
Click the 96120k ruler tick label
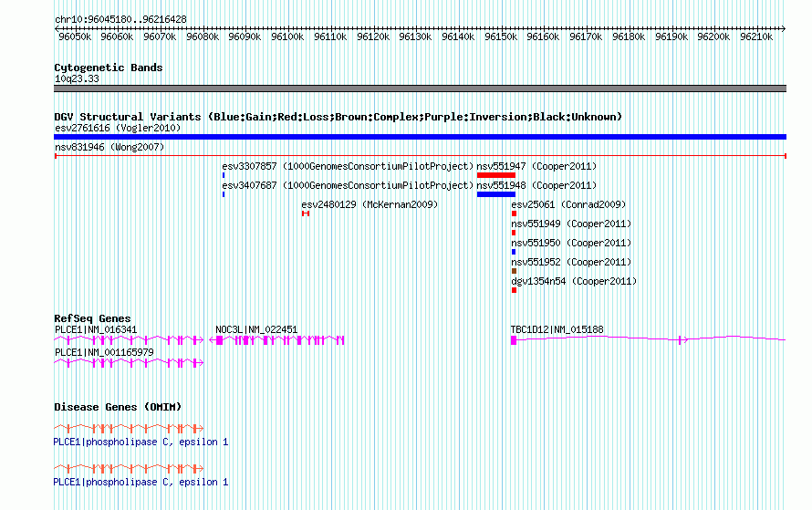373,36
